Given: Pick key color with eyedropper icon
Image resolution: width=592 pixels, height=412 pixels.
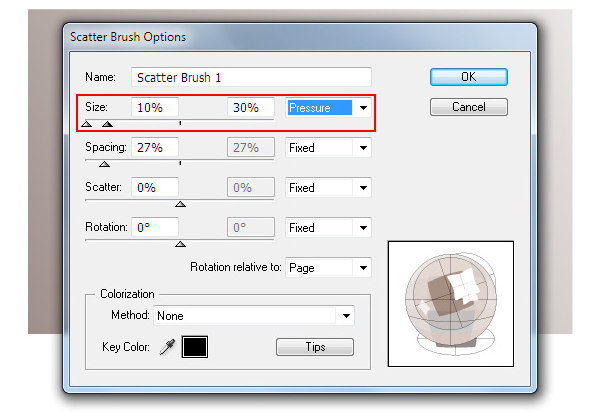Looking at the screenshot, I should point(167,347).
